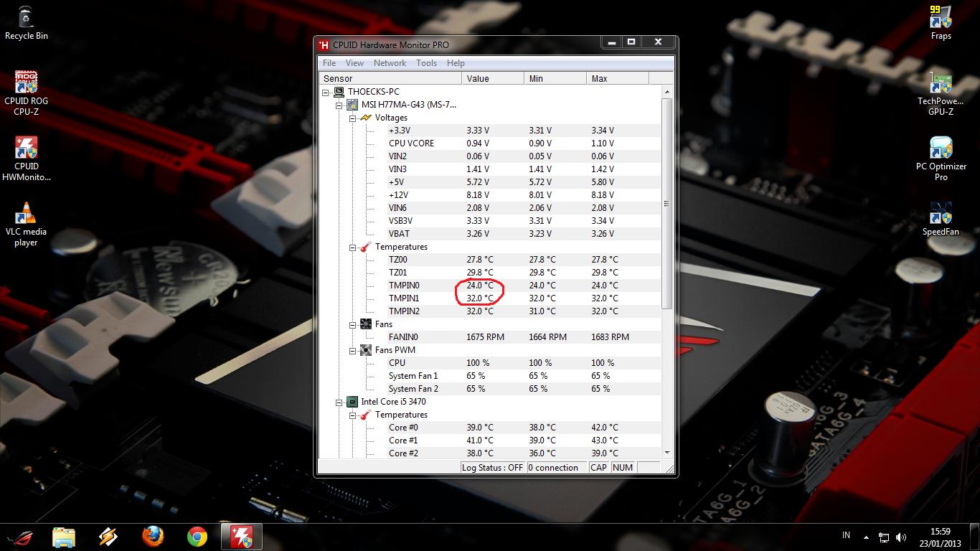Collapse the Intel Core i5 3470 node
Viewport: 980px width, 551px height.
[339, 402]
